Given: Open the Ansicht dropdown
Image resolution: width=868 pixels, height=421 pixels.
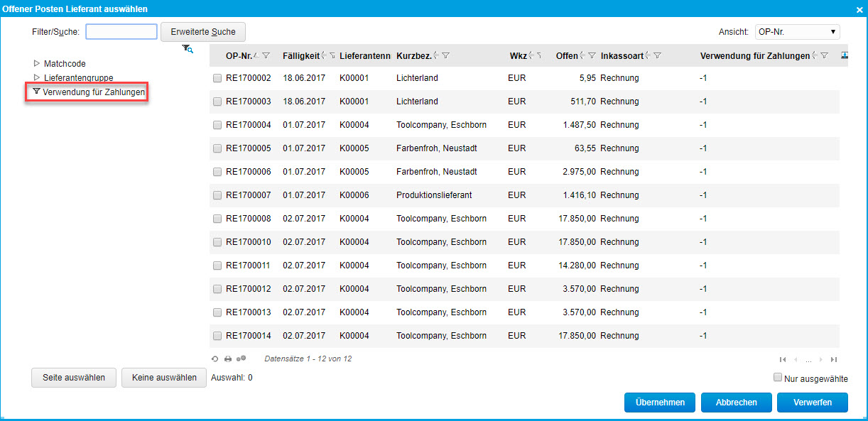Looking at the screenshot, I should (797, 32).
